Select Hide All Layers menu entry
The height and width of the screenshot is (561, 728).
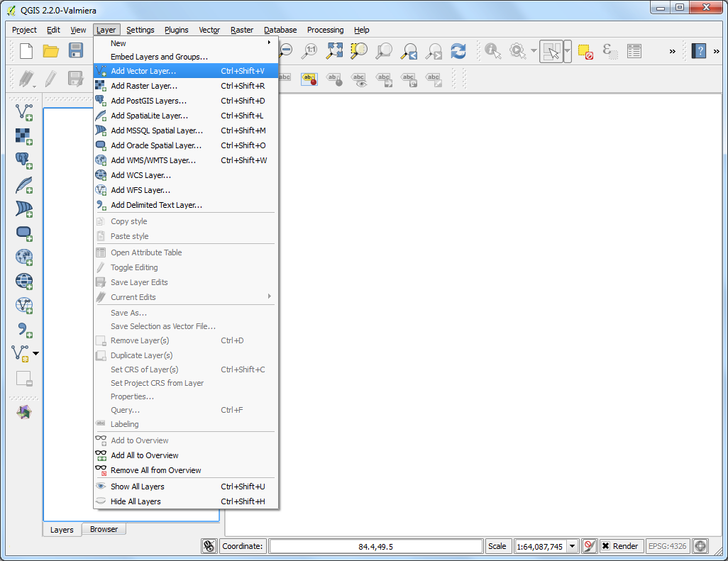(186, 501)
